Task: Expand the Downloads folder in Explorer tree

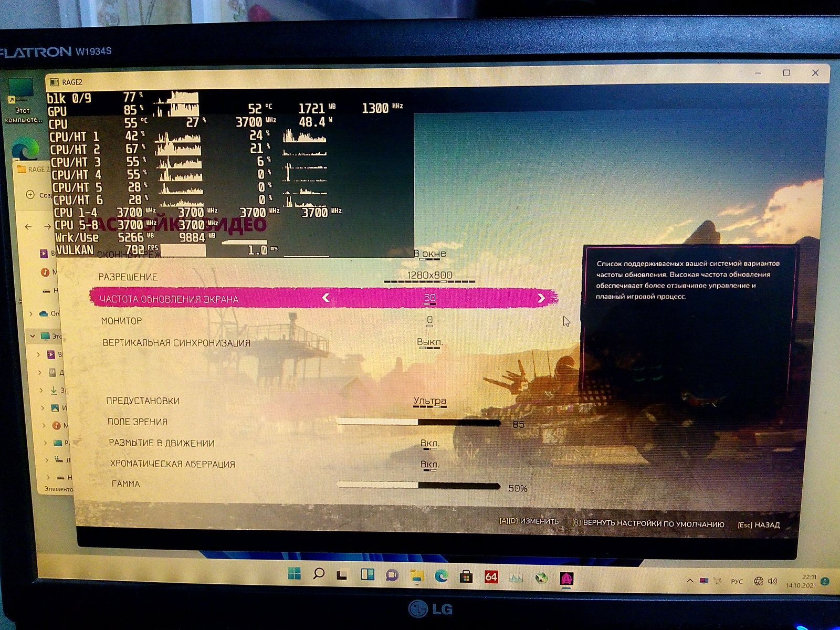Action: coord(41,391)
